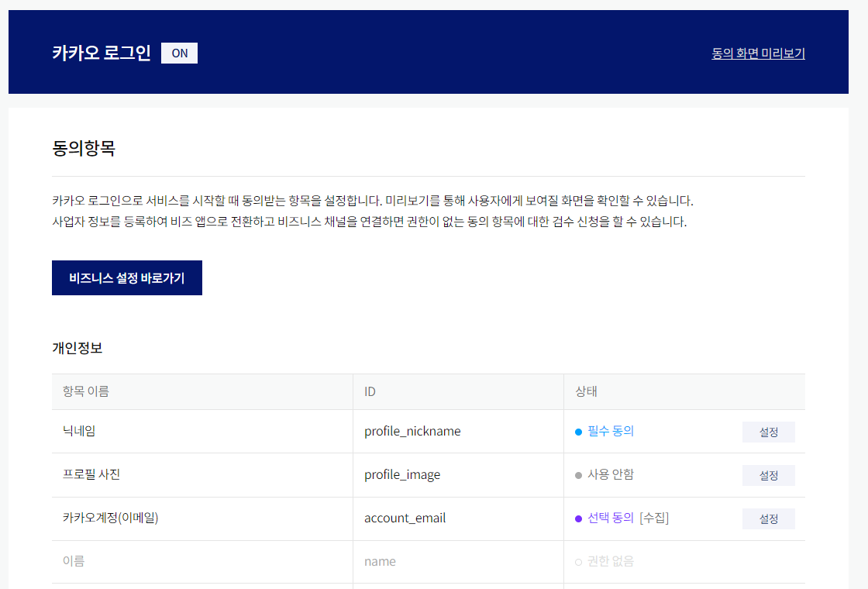
Task: Click the 카카오 로그인 page title
Action: (102, 53)
